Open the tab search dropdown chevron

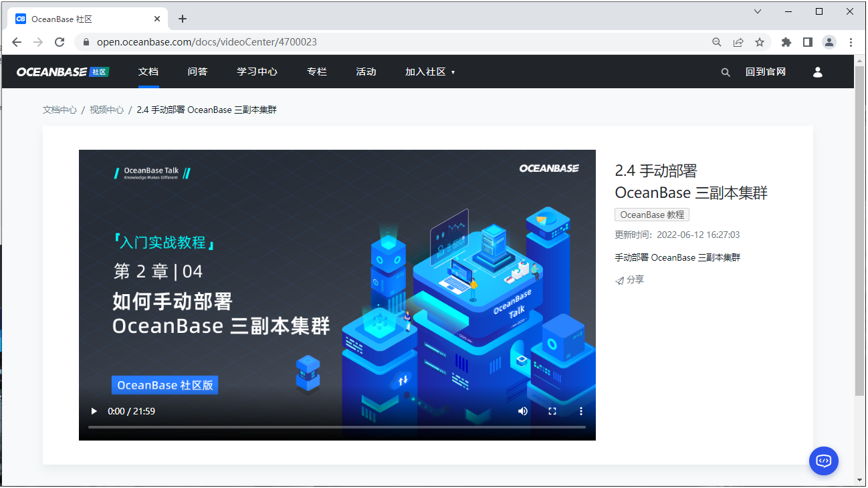click(758, 11)
